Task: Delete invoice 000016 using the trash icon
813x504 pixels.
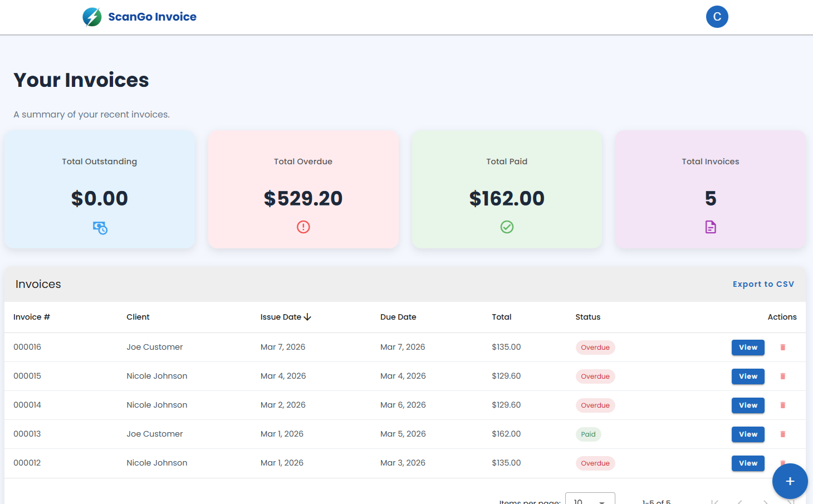Action: tap(783, 348)
